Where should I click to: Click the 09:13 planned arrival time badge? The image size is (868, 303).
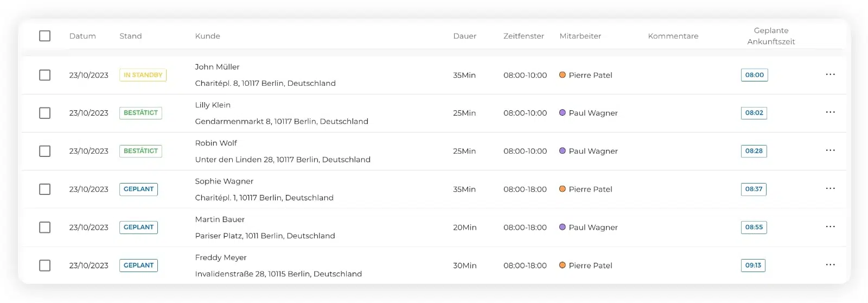click(x=753, y=266)
